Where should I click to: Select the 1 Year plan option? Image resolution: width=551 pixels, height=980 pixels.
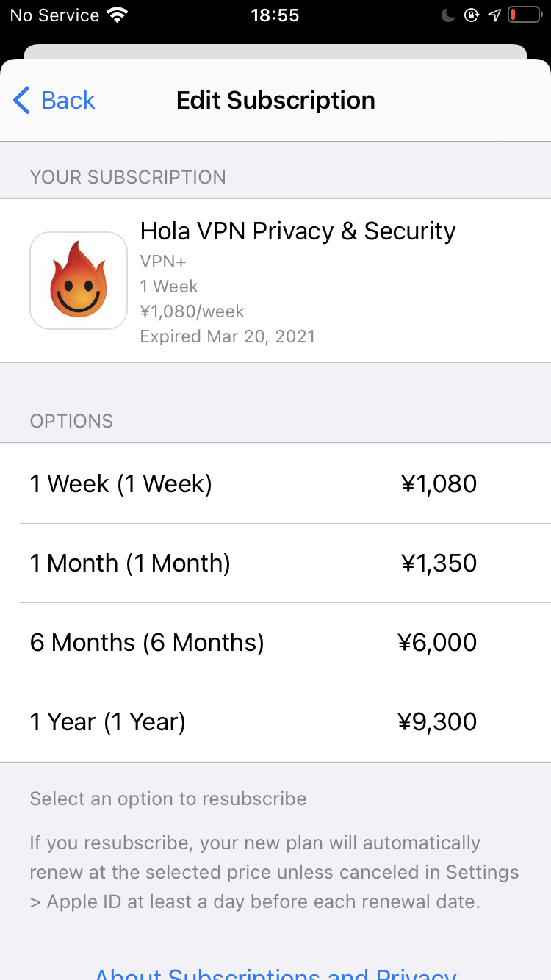tap(275, 721)
